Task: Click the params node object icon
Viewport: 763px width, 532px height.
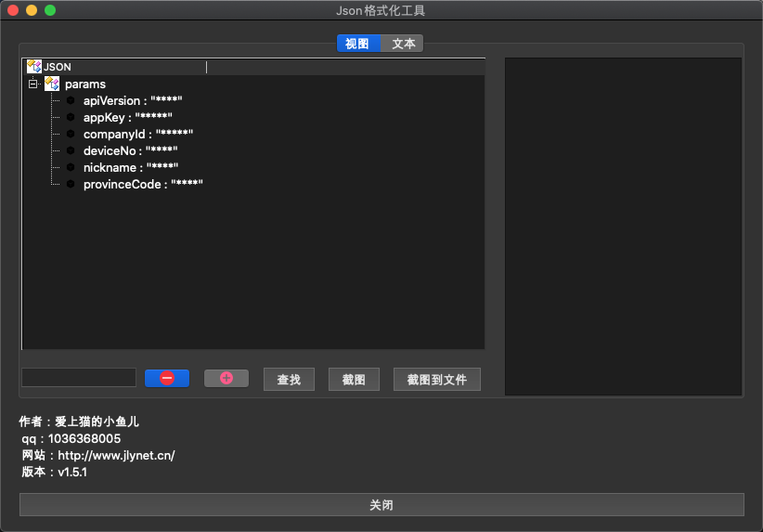Action: [52, 84]
